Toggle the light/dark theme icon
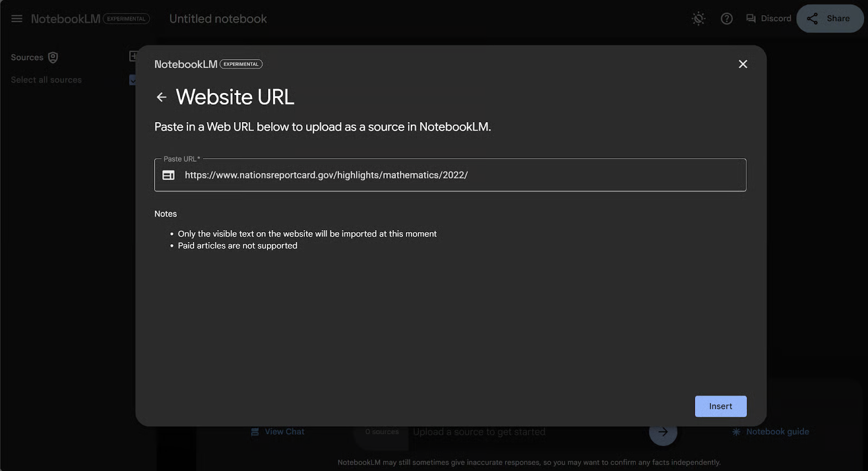 click(x=698, y=19)
